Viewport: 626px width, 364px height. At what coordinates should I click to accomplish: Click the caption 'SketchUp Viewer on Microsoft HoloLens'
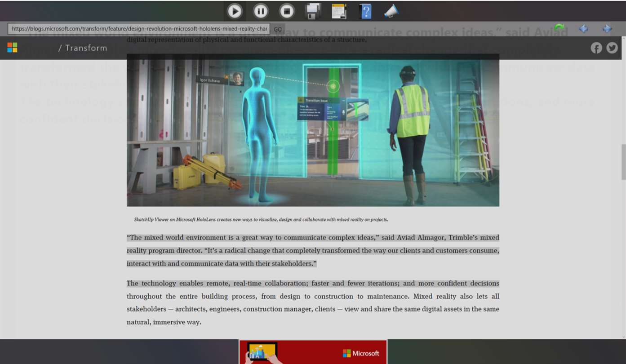[x=261, y=220]
